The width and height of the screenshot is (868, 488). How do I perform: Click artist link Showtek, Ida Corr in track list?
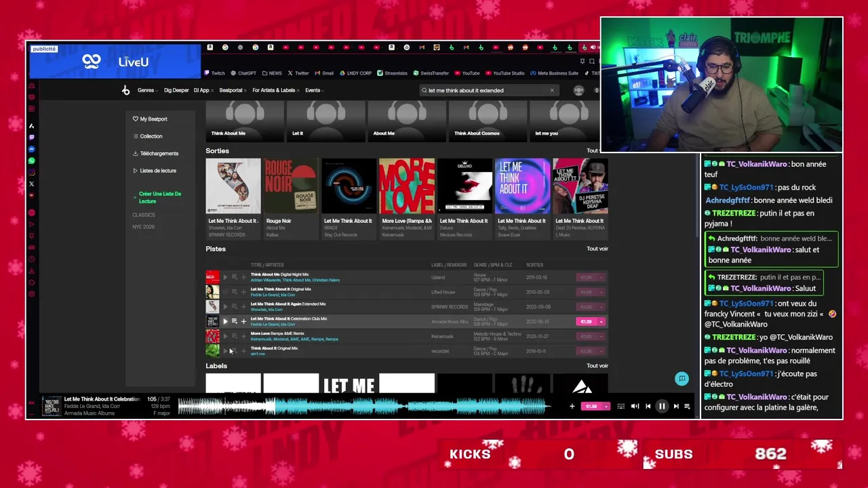[267, 310]
